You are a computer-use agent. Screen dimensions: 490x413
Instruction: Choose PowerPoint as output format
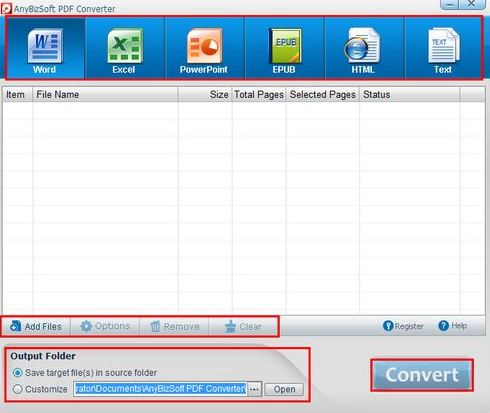pos(204,48)
